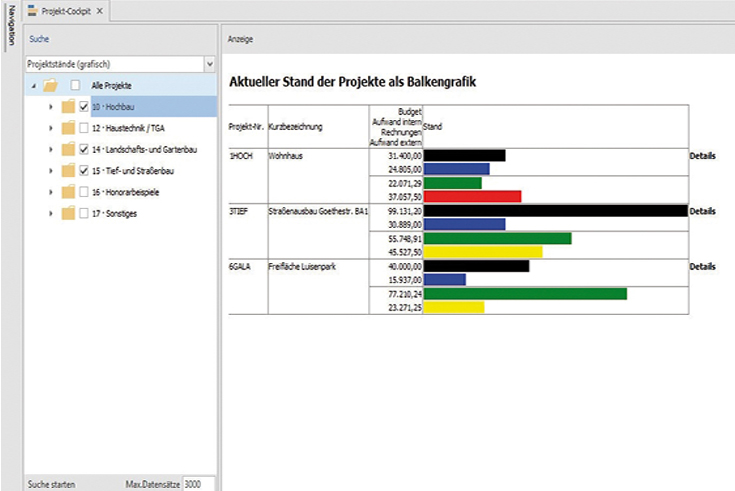Click the folder icon for 17 Sonstiges
The height and width of the screenshot is (491, 735).
[x=68, y=213]
